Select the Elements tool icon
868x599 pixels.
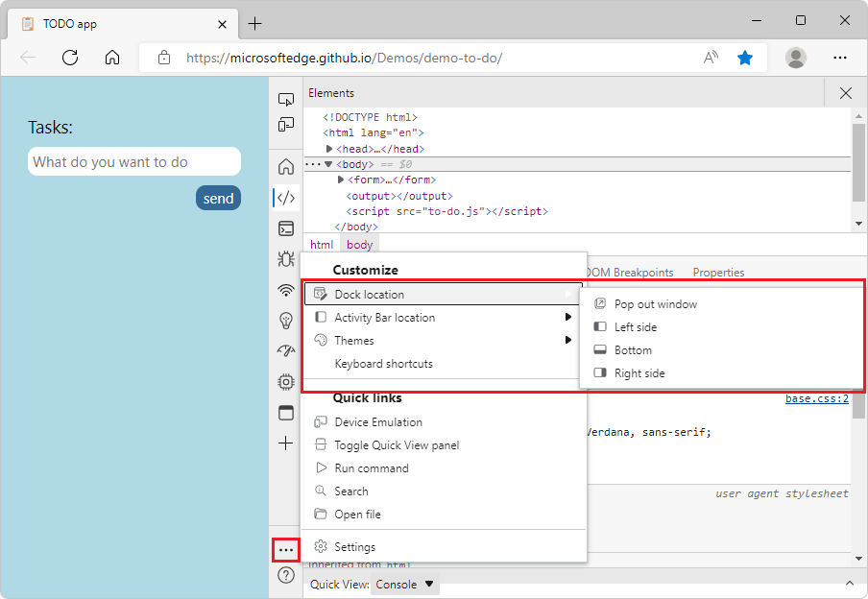(285, 198)
